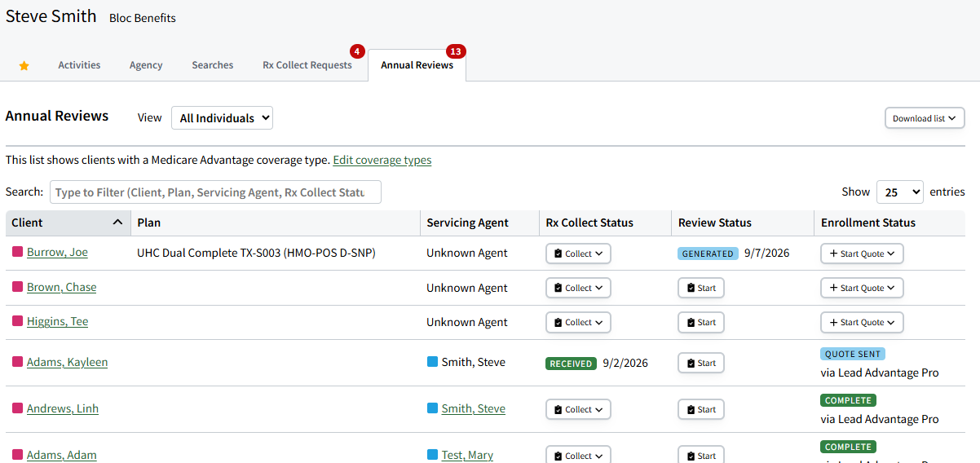Image resolution: width=980 pixels, height=463 pixels.
Task: Start review for Andrews, Linh
Action: tap(701, 409)
